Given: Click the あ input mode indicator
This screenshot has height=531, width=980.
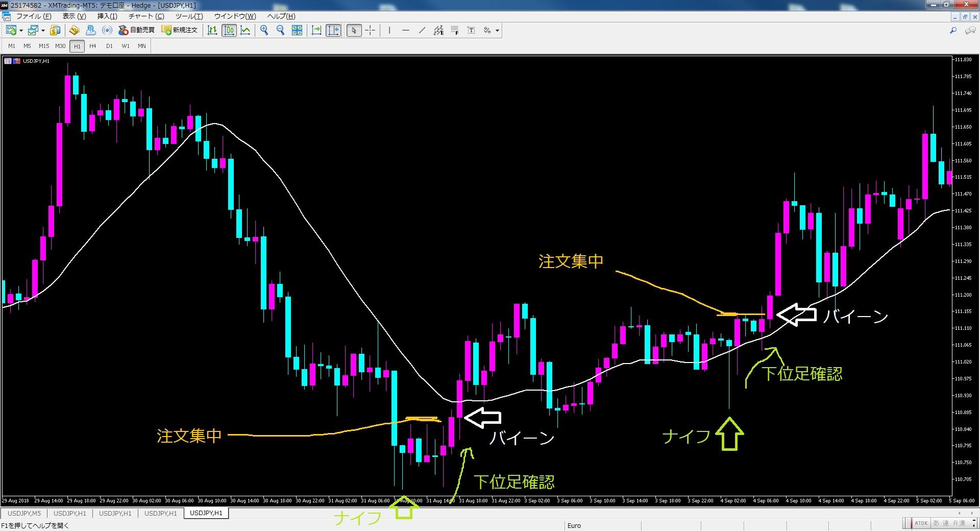Looking at the screenshot, I should (x=936, y=523).
